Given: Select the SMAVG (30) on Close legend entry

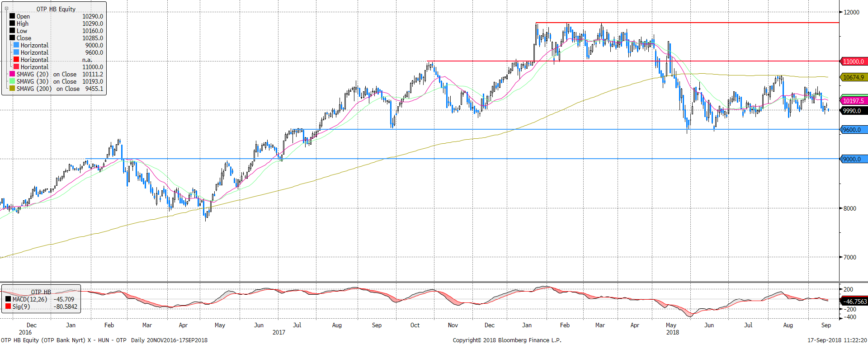Looking at the screenshot, I should coord(47,81).
